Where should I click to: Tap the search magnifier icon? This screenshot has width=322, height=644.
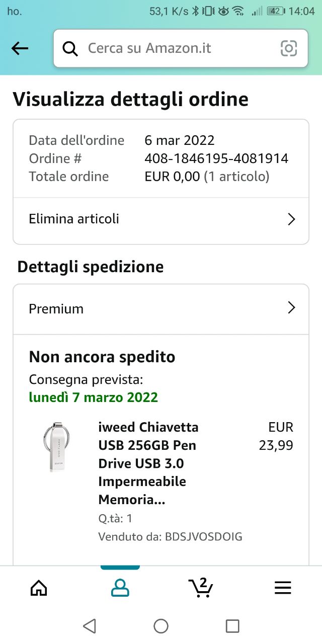[70, 48]
